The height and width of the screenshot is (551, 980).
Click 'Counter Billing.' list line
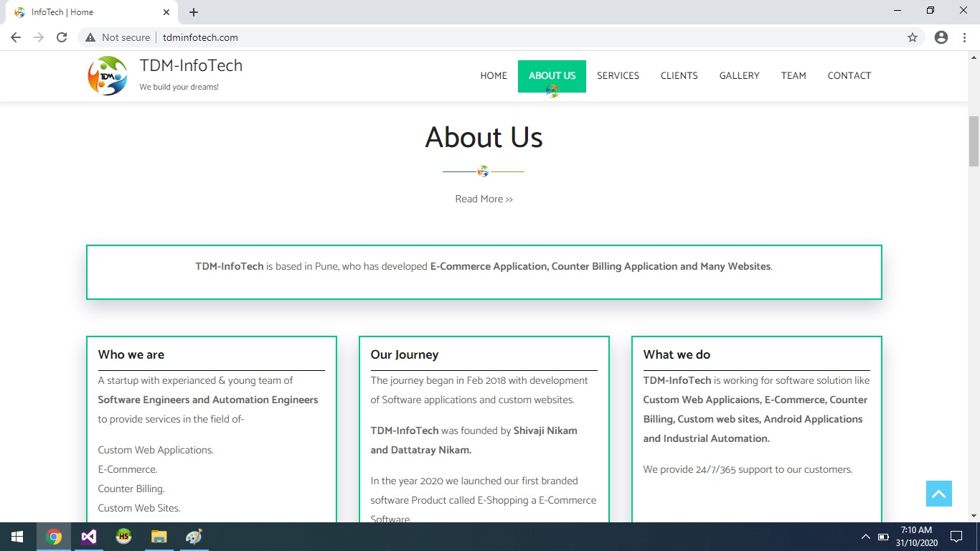pos(131,489)
